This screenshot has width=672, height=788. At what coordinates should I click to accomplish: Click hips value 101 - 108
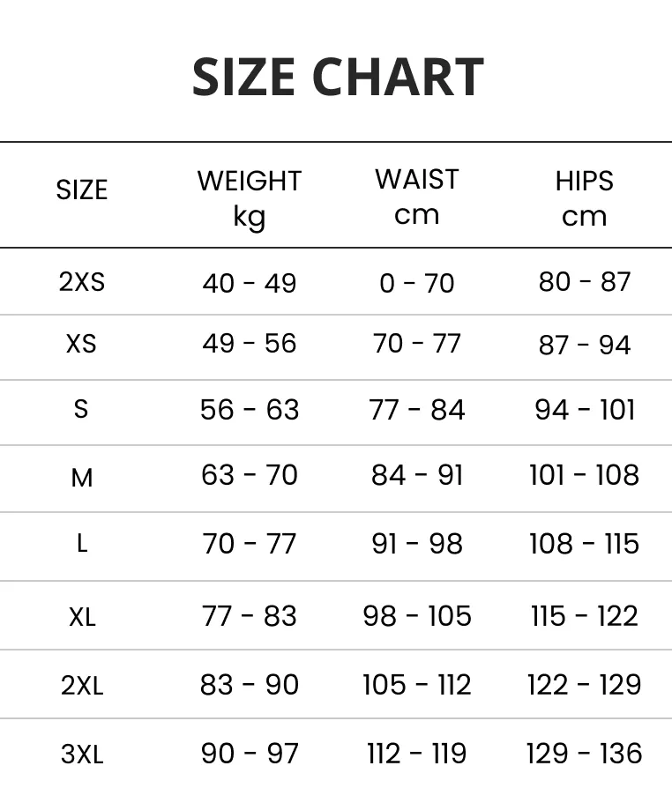click(584, 475)
